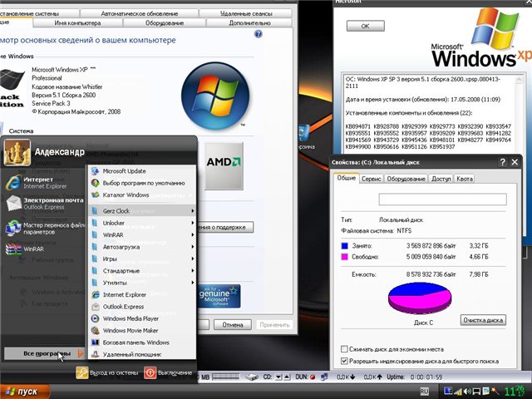Switch to the hardware tab (Оборудование) in System Properties
The height and width of the screenshot is (399, 532).
click(x=165, y=23)
